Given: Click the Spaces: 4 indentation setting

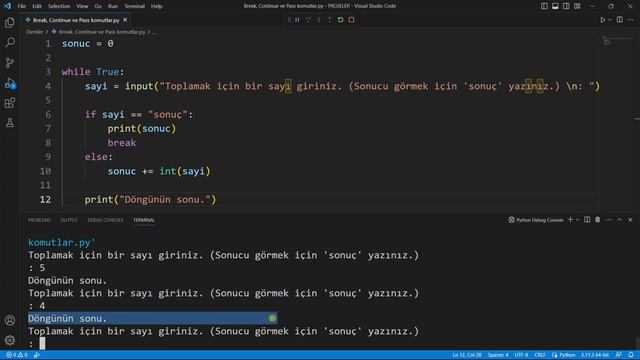Looking at the screenshot, I should 498,355.
